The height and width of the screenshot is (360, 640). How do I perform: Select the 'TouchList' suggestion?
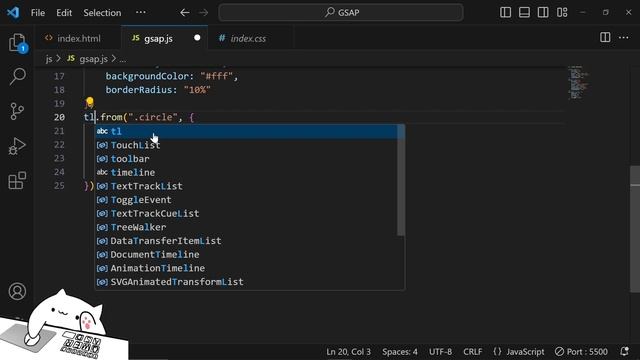point(246,145)
